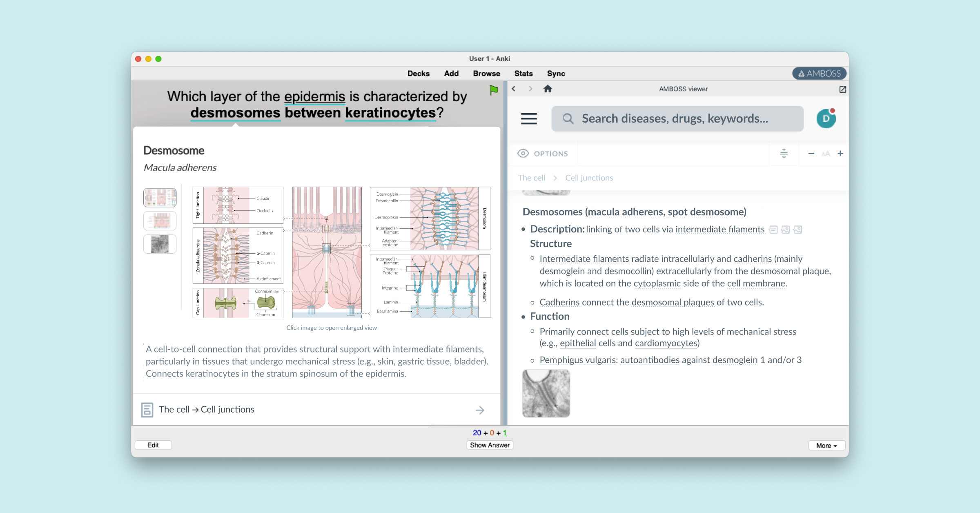The width and height of the screenshot is (980, 513).
Task: Decrease font size with minus button
Action: (x=811, y=154)
